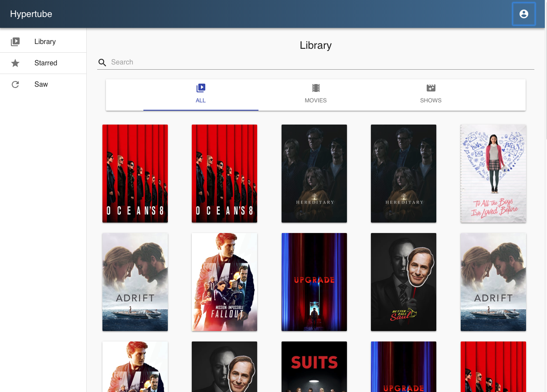
Task: Switch to the MOVIES tab label
Action: pyautogui.click(x=316, y=100)
